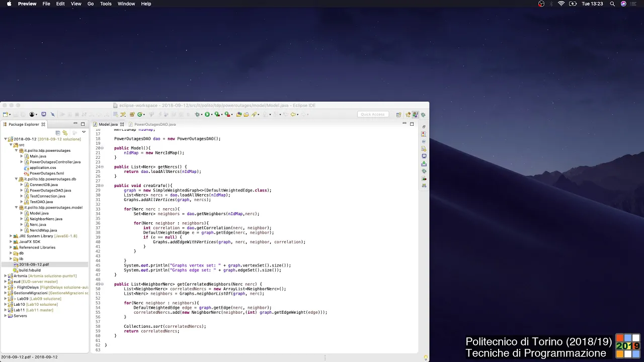This screenshot has height=362, width=644.
Task: Switch to the Debug perspective icon
Action: 423,115
